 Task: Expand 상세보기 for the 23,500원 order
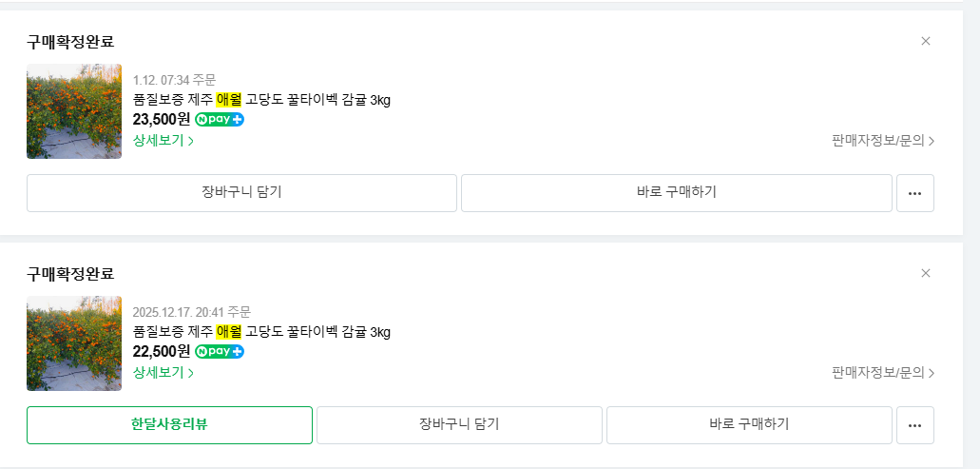tap(163, 141)
